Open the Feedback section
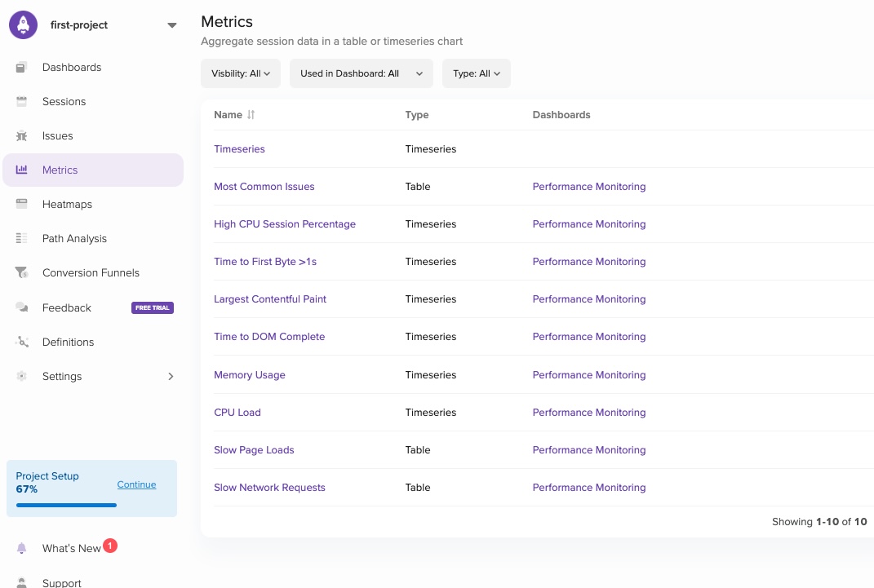 [66, 307]
